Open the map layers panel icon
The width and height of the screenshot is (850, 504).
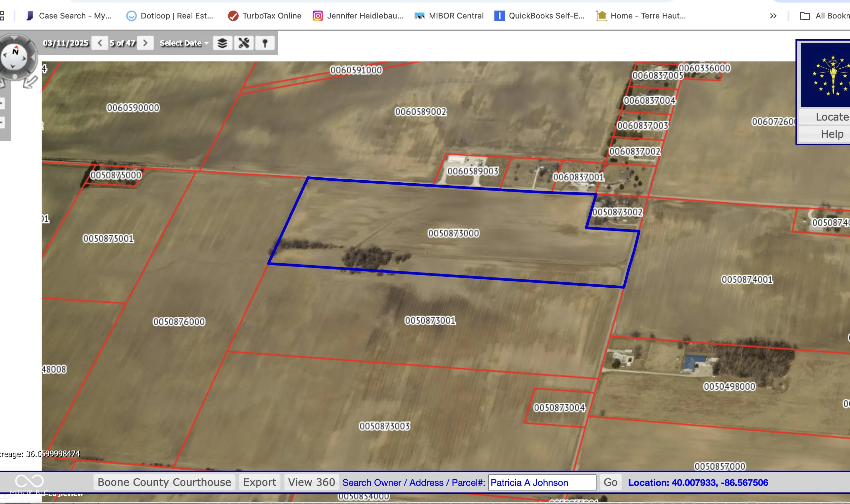[222, 43]
